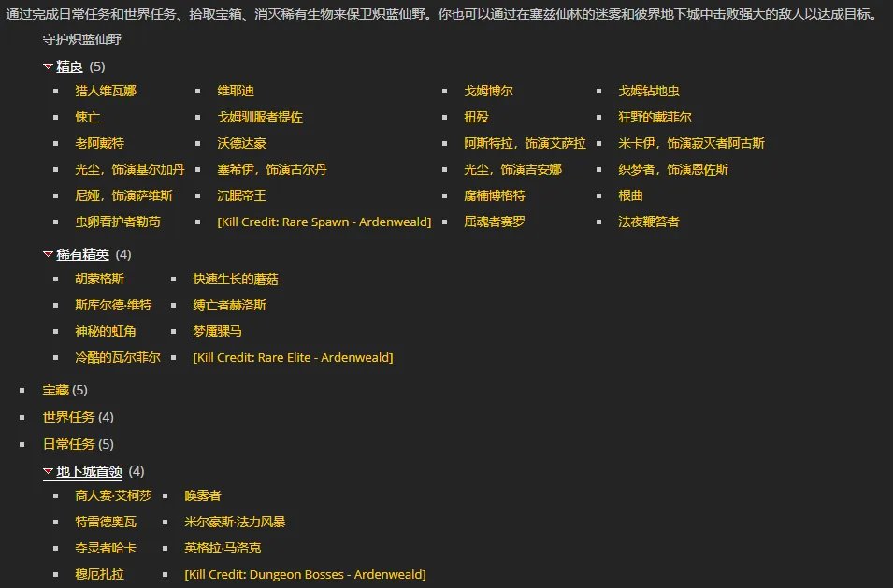
Task: Open the 商人赛·艾柯莎 link
Action: click(x=113, y=496)
